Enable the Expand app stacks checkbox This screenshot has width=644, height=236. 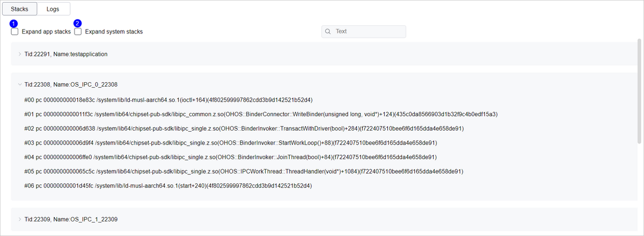point(15,32)
